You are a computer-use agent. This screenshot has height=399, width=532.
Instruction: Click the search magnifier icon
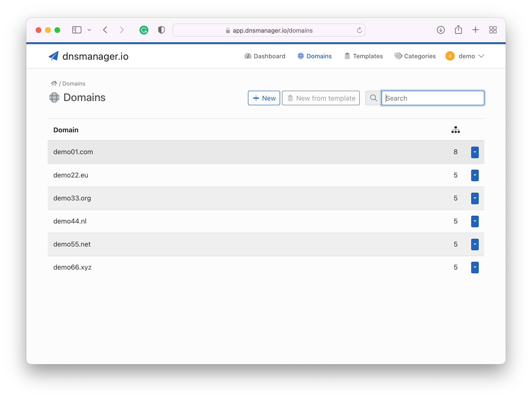373,98
